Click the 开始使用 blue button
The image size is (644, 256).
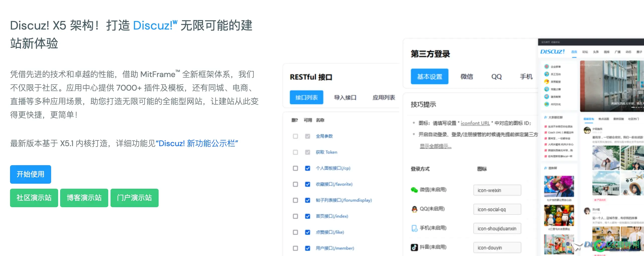[x=30, y=174]
